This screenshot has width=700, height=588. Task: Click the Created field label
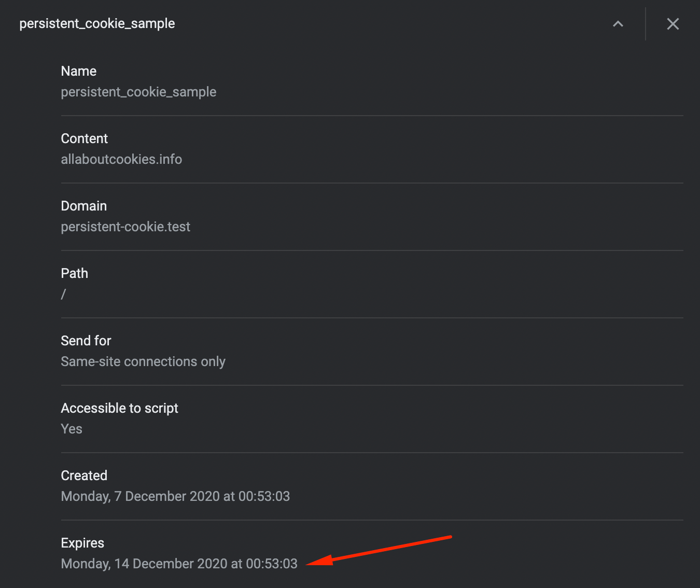[x=84, y=475]
